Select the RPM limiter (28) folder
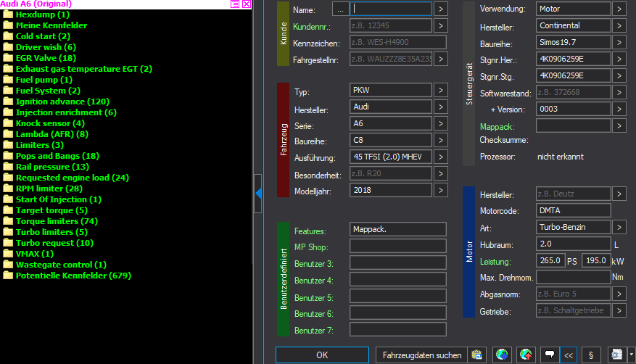636x364 pixels. 43,189
